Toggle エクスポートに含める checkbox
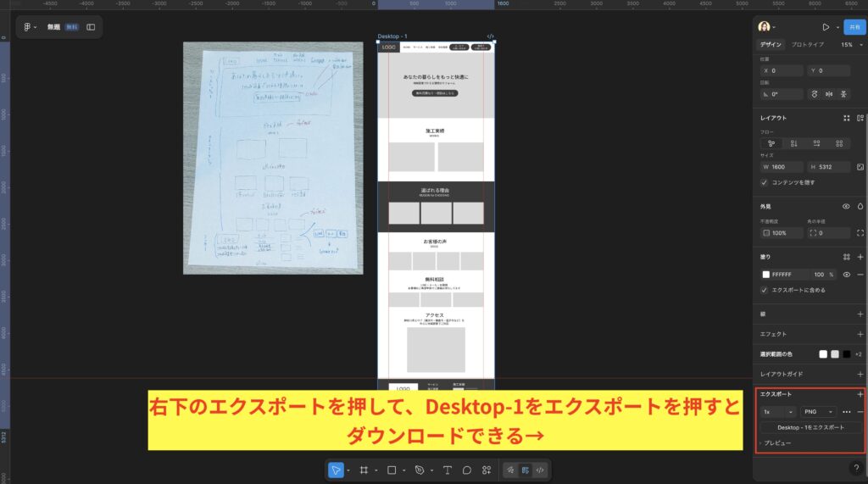The image size is (868, 484). pos(765,290)
